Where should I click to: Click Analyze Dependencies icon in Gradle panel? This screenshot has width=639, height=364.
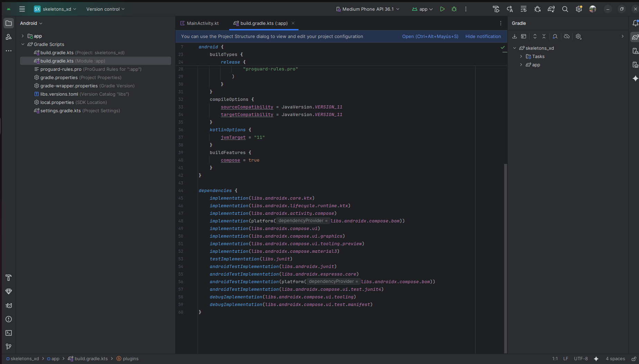coord(555,36)
